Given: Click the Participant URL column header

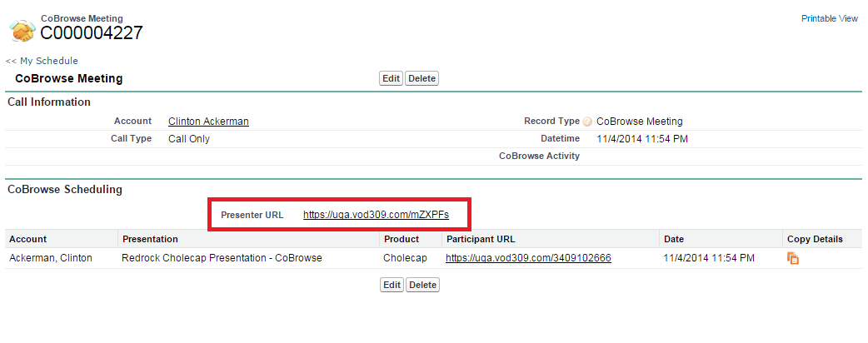Looking at the screenshot, I should (481, 239).
